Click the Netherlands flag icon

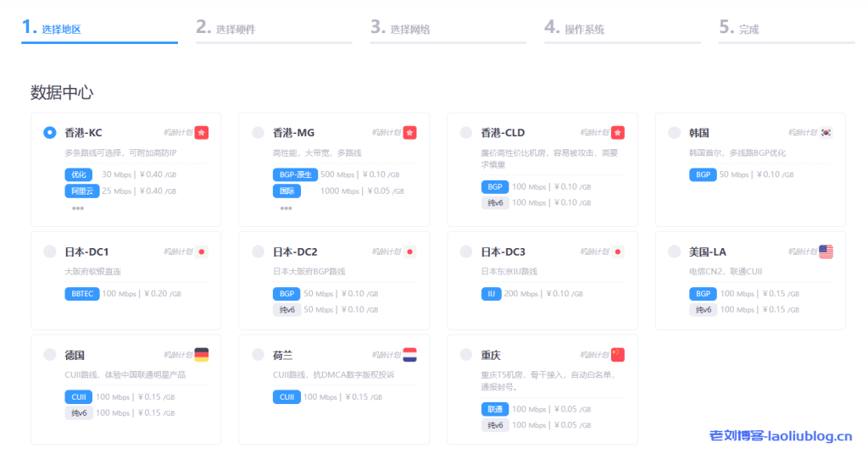409,355
